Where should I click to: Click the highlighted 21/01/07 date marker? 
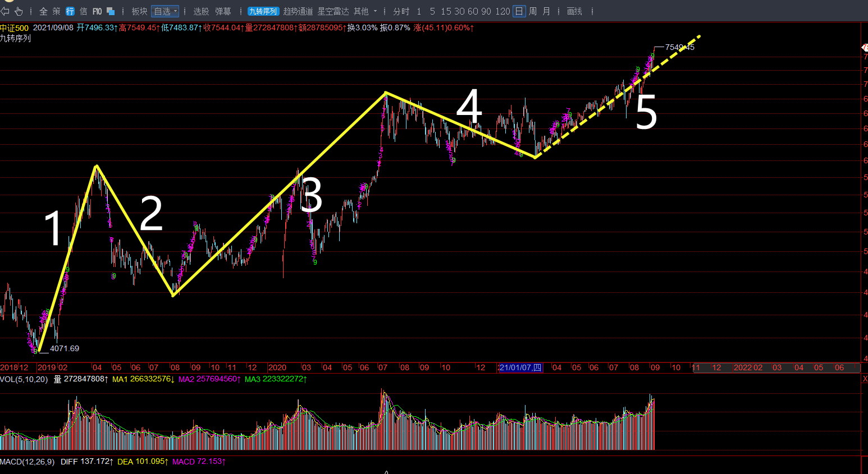tap(520, 367)
